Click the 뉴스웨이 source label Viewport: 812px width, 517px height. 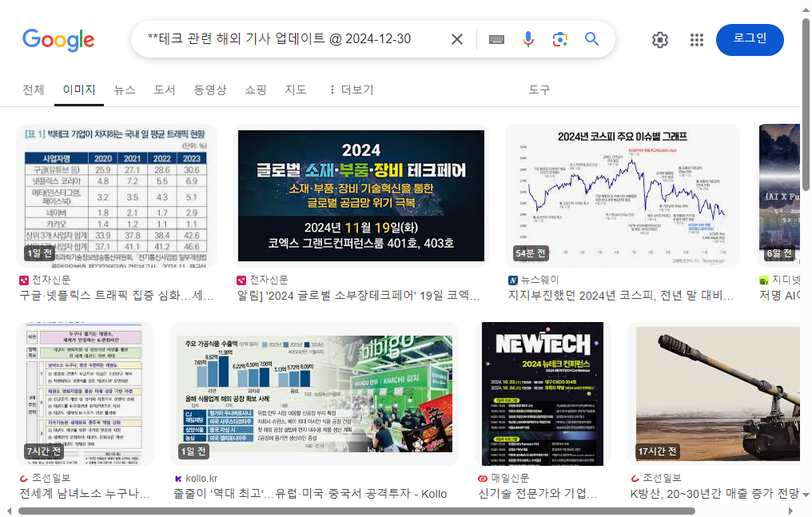[x=533, y=280]
